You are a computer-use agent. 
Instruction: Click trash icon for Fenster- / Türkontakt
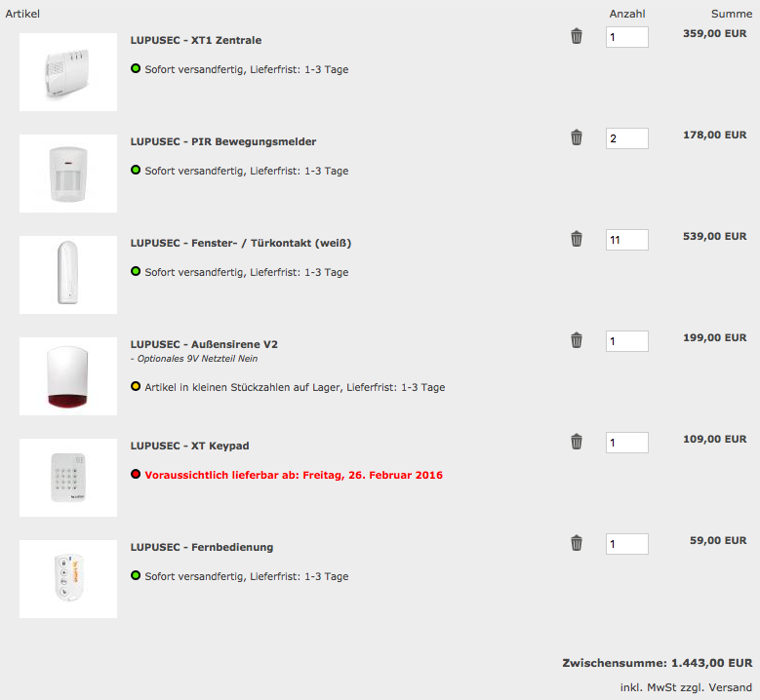point(577,239)
